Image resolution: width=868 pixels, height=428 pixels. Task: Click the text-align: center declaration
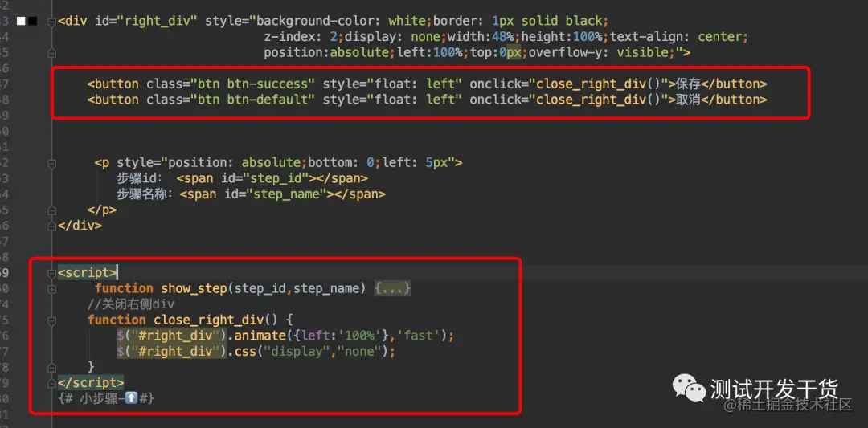click(675, 37)
